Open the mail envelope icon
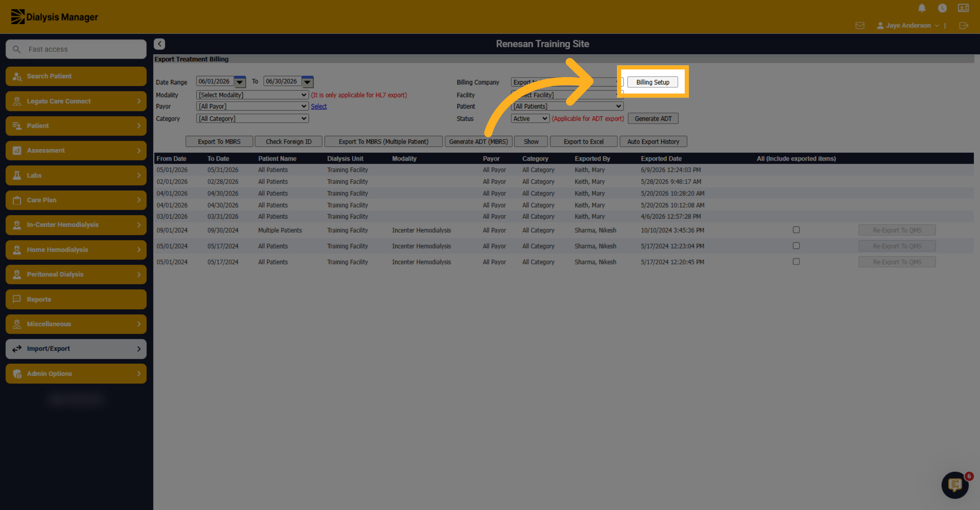This screenshot has height=510, width=980. point(860,26)
